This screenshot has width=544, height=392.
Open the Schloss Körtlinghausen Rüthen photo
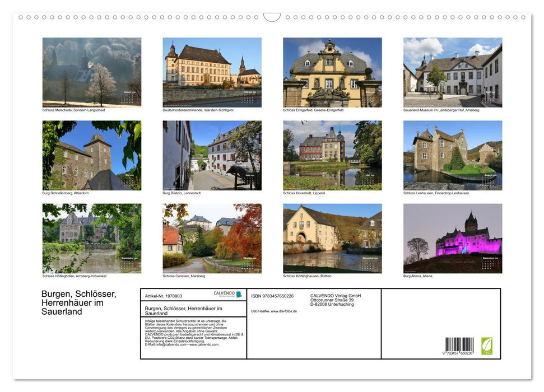pos(332,238)
